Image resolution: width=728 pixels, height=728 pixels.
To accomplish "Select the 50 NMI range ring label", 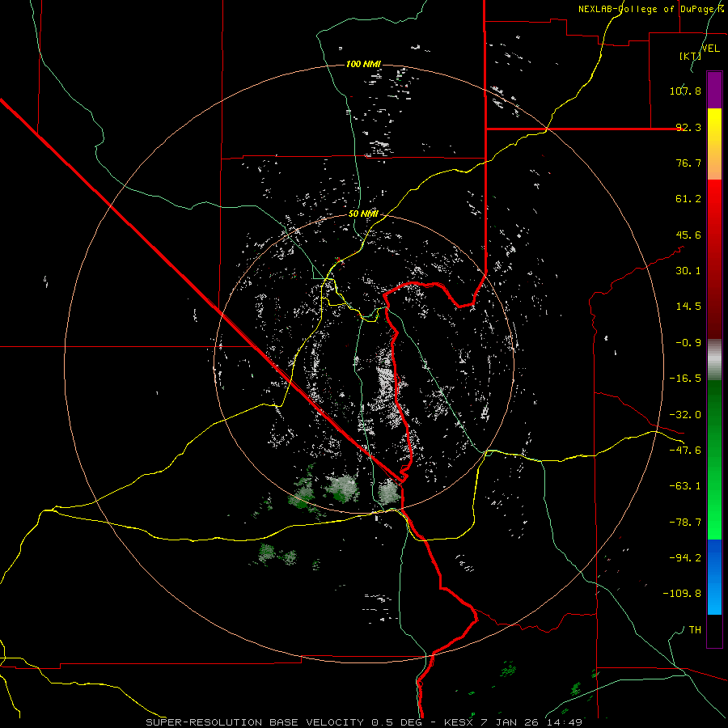I will pyautogui.click(x=363, y=214).
